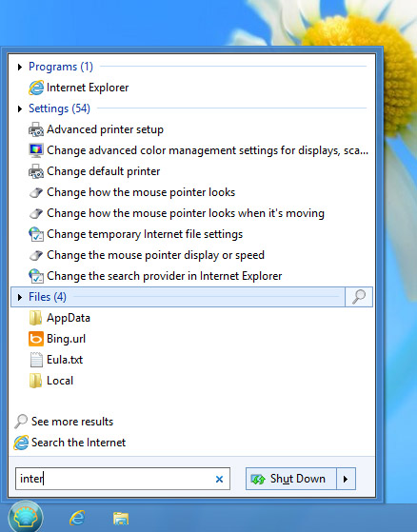Screen dimensions: 417x532
Task: Click the orange Bing.url icon
Action: point(36,339)
